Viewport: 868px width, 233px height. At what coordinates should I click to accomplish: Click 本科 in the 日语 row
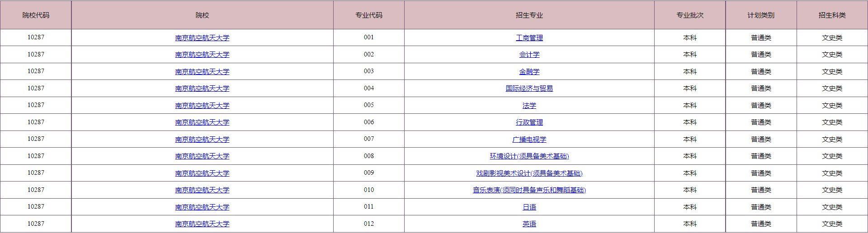(690, 207)
